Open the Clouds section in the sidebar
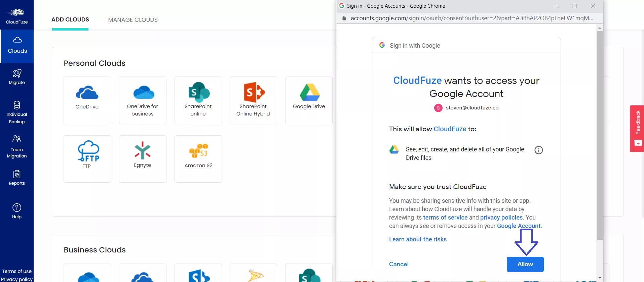 click(x=17, y=46)
